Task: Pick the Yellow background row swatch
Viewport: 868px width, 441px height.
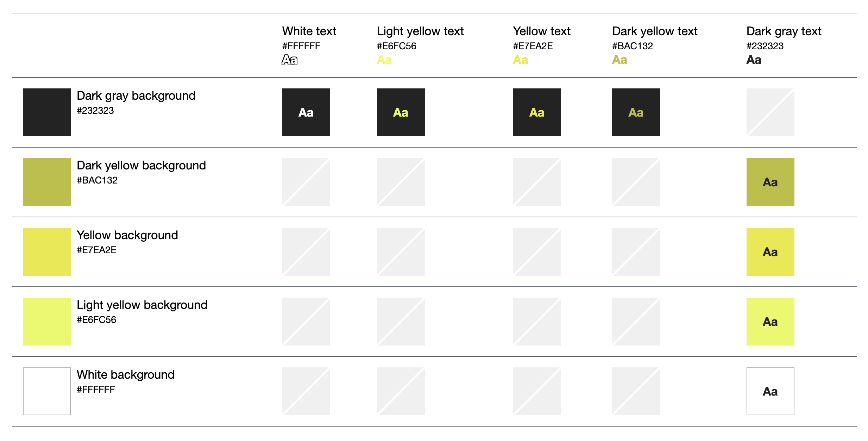Action: click(47, 252)
